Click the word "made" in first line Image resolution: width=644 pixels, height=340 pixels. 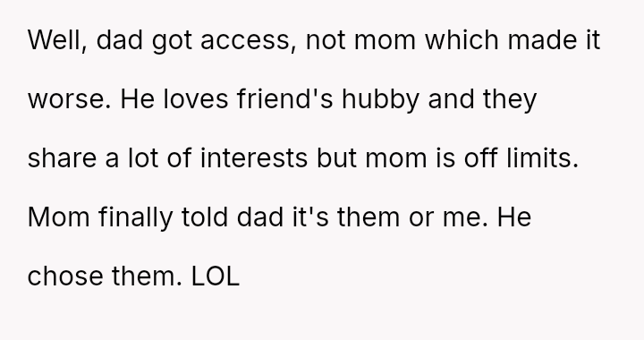click(x=542, y=40)
